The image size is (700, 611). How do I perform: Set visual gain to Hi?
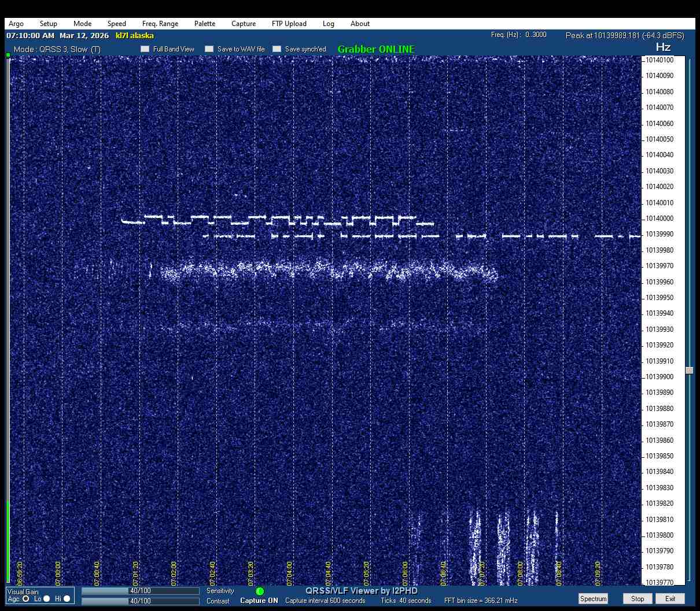coord(67,599)
